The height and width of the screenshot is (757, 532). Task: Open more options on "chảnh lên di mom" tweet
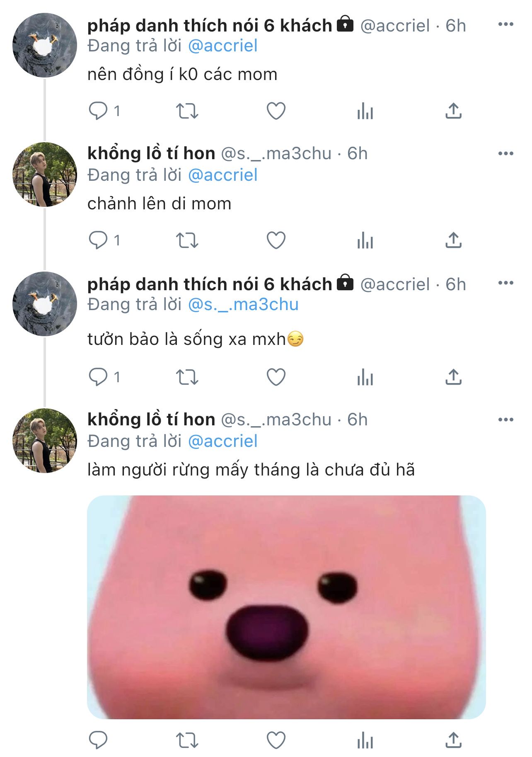coord(506,153)
